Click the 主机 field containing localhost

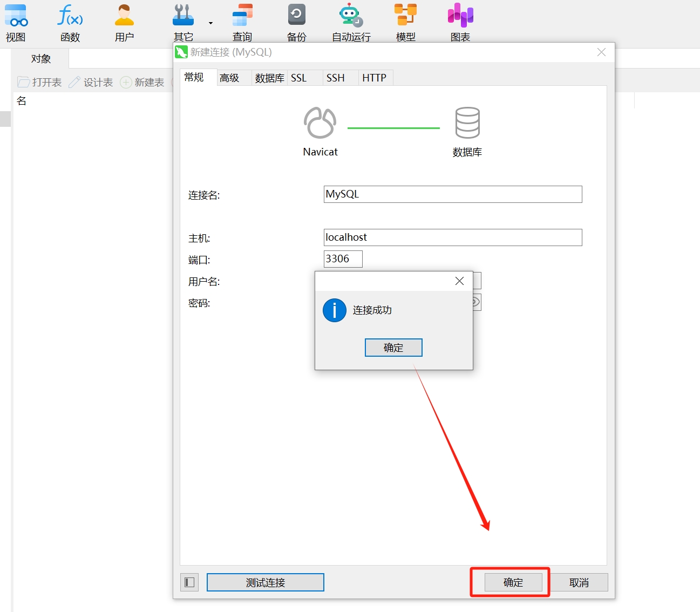[452, 237]
